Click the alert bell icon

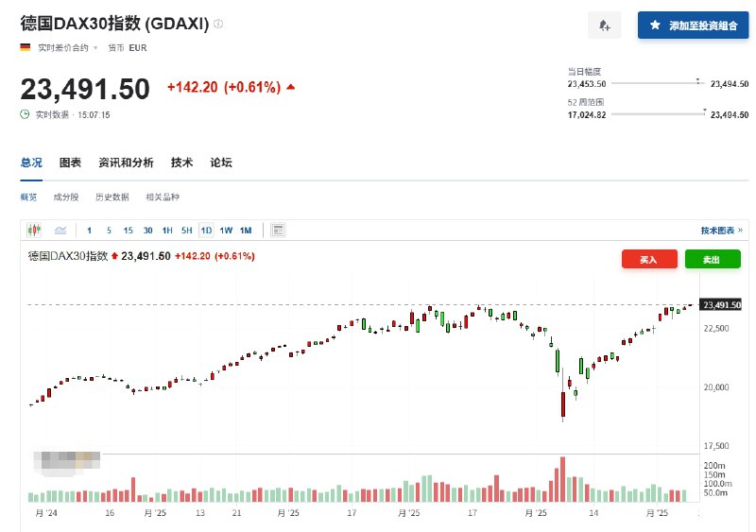click(x=604, y=26)
